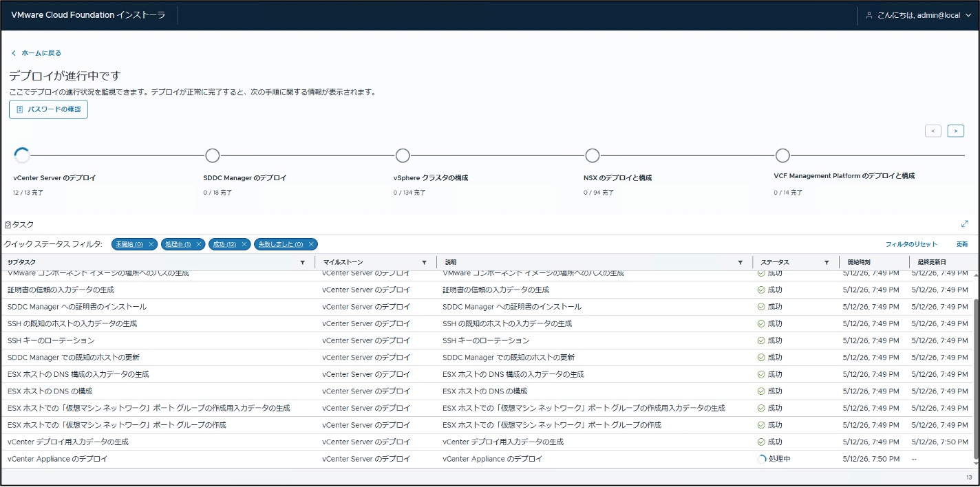Screen dimensions: 980x487
Task: Open filter for ステータス column
Action: click(826, 262)
